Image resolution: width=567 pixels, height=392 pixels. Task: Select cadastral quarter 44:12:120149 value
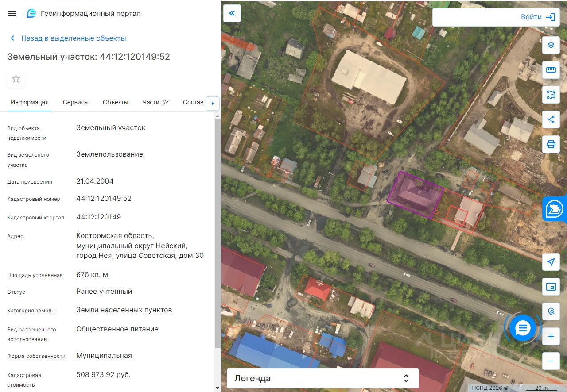click(99, 217)
